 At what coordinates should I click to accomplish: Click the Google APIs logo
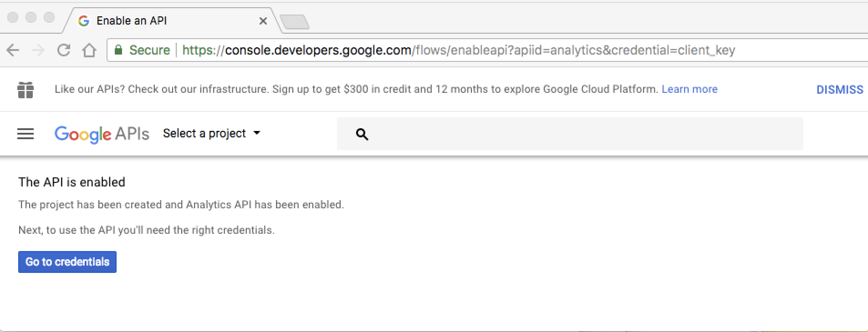102,134
